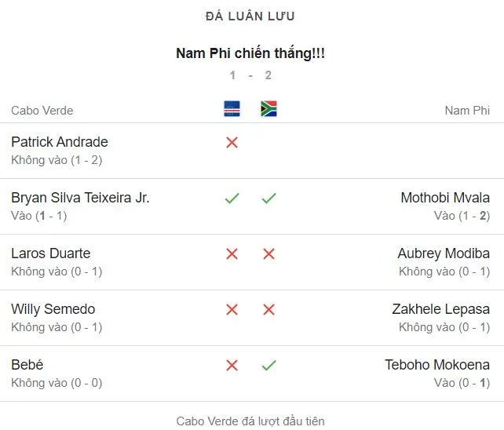The image size is (504, 430).
Task: Click Patrick Andrade's red miss icon
Action: tap(232, 143)
